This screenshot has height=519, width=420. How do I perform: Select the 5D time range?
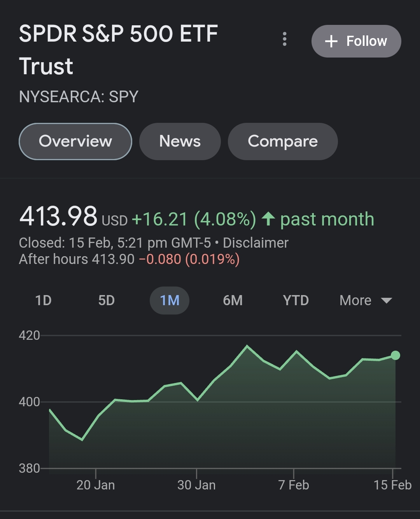pos(106,301)
